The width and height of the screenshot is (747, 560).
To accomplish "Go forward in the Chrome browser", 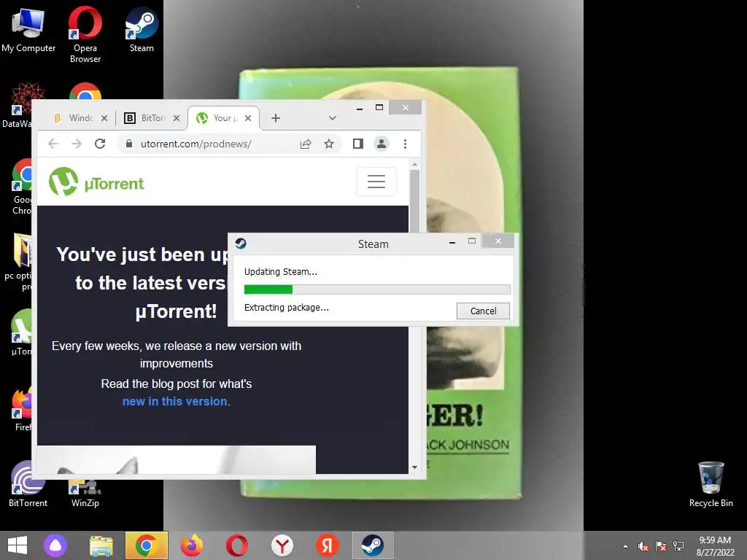I will 76,144.
